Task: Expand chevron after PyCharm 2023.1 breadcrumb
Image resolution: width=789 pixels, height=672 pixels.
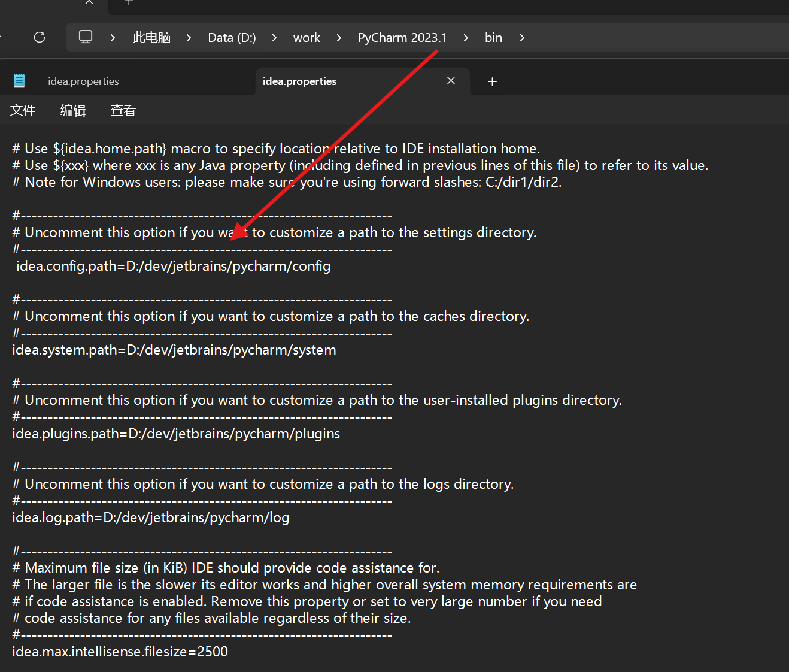Action: (466, 38)
